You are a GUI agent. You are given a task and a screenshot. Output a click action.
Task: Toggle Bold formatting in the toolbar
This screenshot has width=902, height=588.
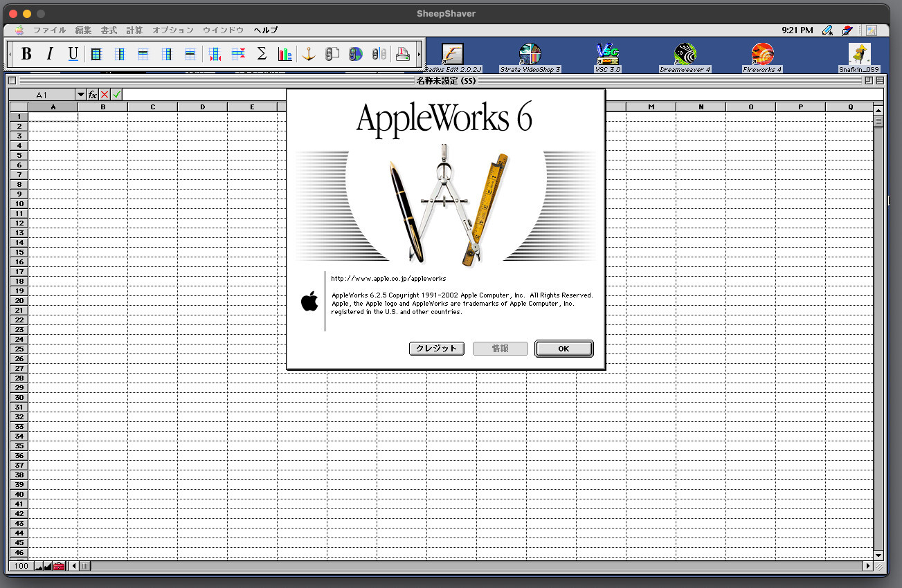(26, 54)
